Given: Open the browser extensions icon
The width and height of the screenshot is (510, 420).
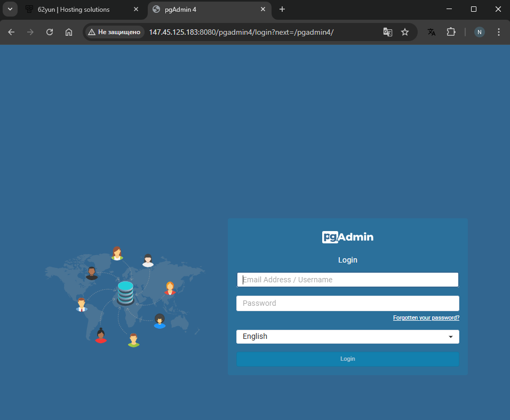Looking at the screenshot, I should 451,32.
